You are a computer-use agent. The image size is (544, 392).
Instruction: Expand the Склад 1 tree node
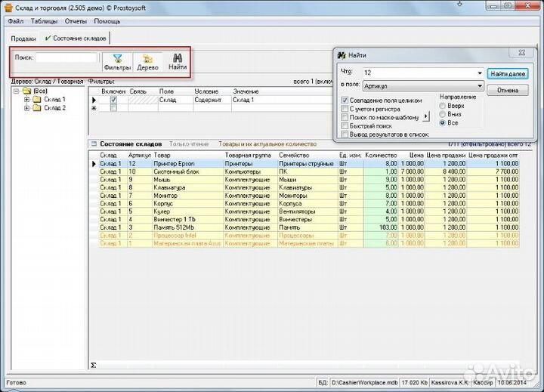click(27, 99)
